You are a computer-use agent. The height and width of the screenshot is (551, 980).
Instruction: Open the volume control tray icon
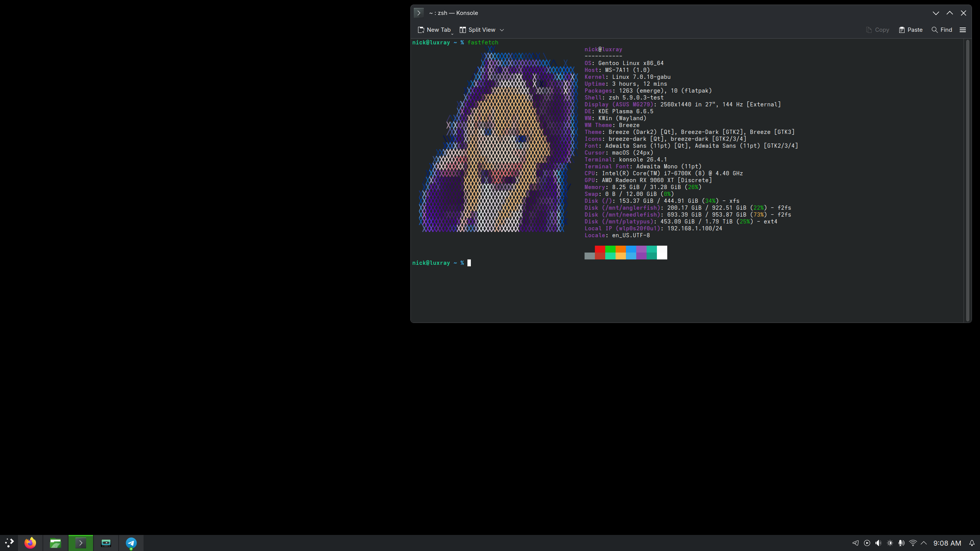click(878, 543)
